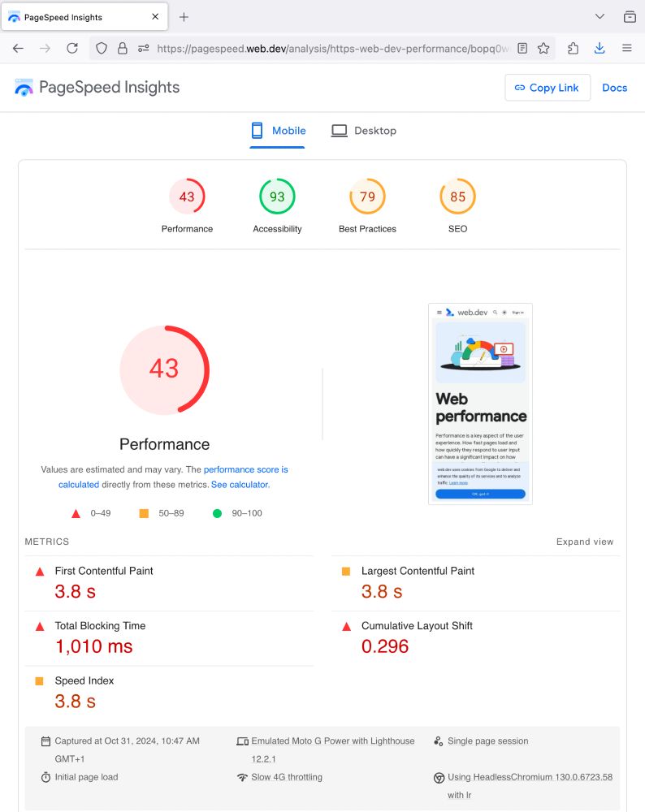Click the Firefox View icon at top right
645x812 pixels.
pos(630,16)
